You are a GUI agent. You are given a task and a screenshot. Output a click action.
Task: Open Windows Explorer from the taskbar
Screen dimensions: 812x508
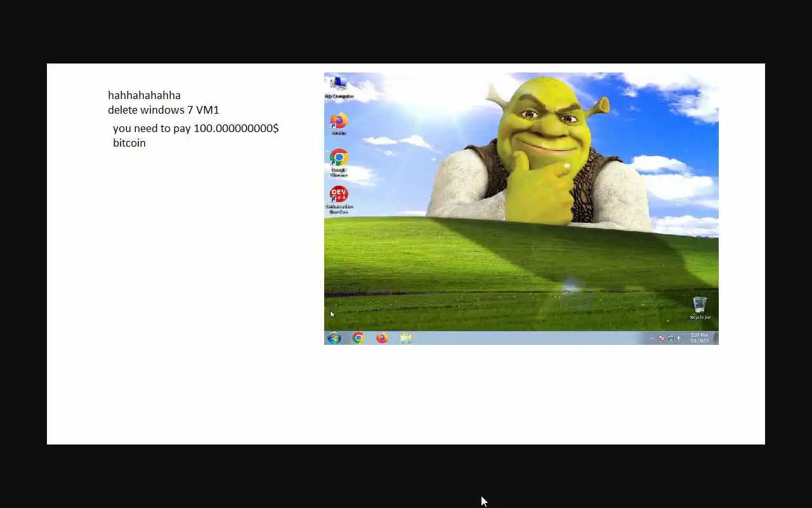pos(407,338)
